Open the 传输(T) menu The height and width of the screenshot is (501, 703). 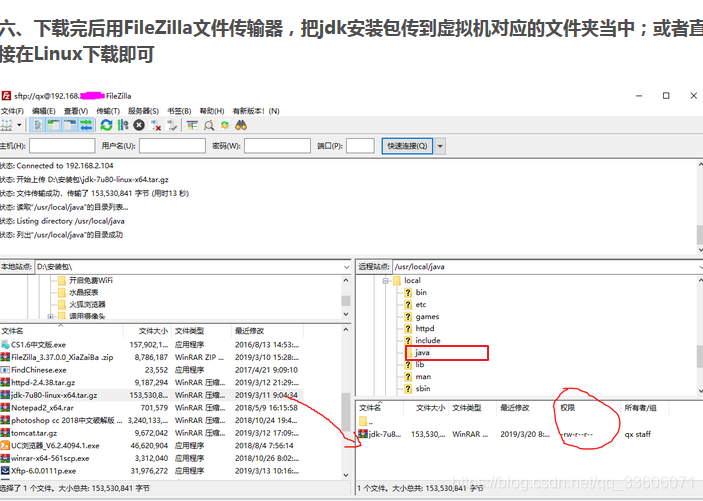click(108, 111)
